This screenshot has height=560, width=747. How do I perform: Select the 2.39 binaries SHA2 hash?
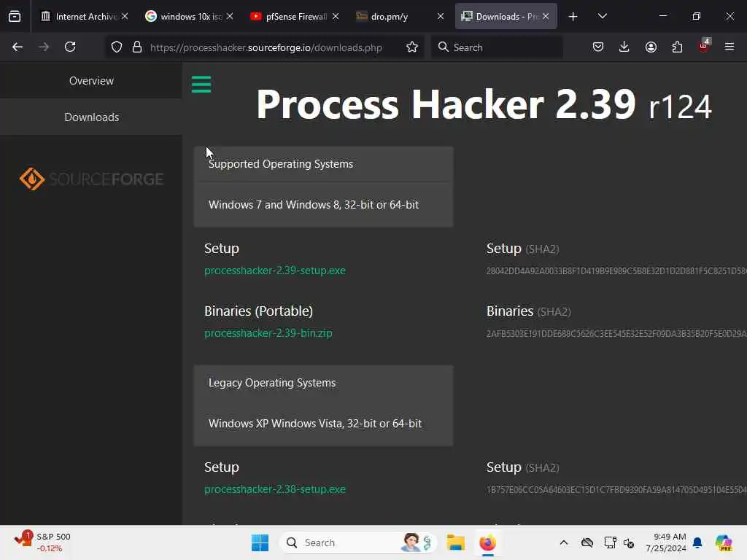(616, 334)
